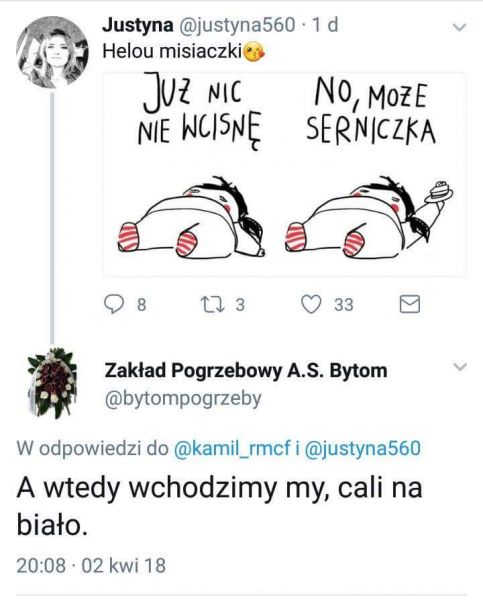This screenshot has height=600, width=483.
Task: Open the @kamil_rmcf mention link
Action: click(232, 448)
